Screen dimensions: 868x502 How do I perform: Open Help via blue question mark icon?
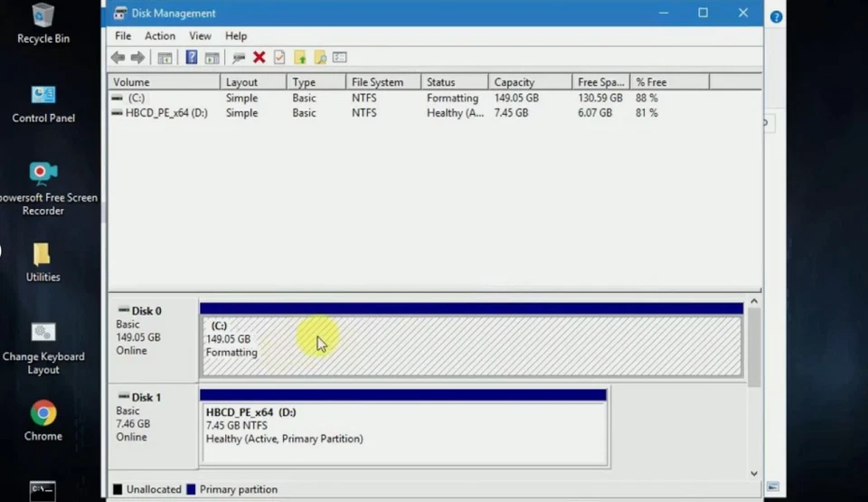tap(191, 57)
